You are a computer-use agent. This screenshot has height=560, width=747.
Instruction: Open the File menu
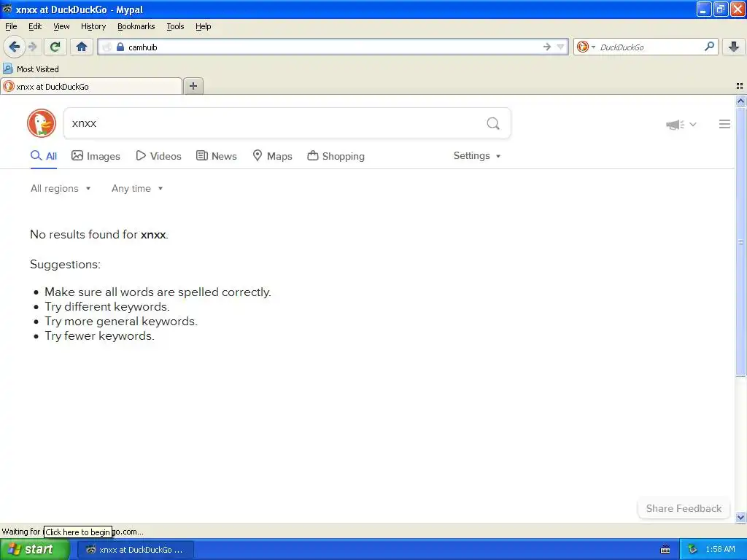11,26
